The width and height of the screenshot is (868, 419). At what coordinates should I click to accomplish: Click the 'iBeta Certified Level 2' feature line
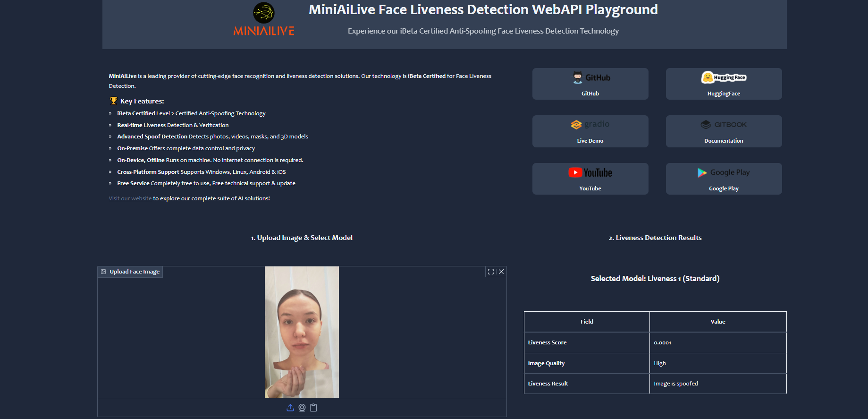point(191,113)
